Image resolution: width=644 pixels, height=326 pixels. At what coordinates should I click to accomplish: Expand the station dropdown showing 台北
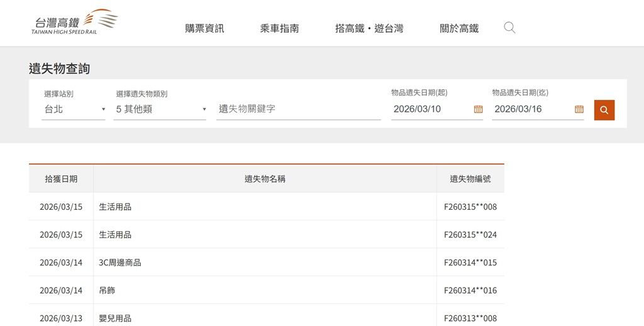click(74, 109)
